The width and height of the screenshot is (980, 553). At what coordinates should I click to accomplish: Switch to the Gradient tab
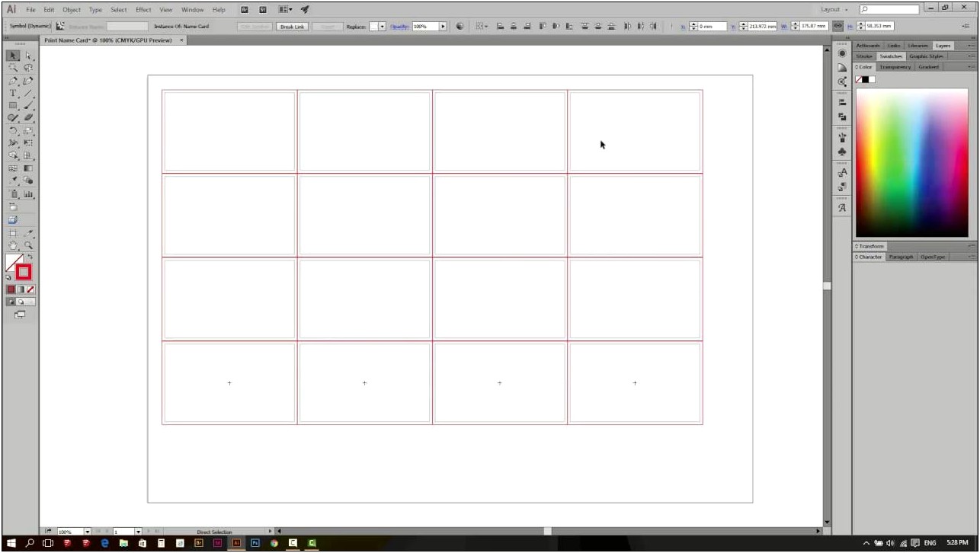point(929,67)
